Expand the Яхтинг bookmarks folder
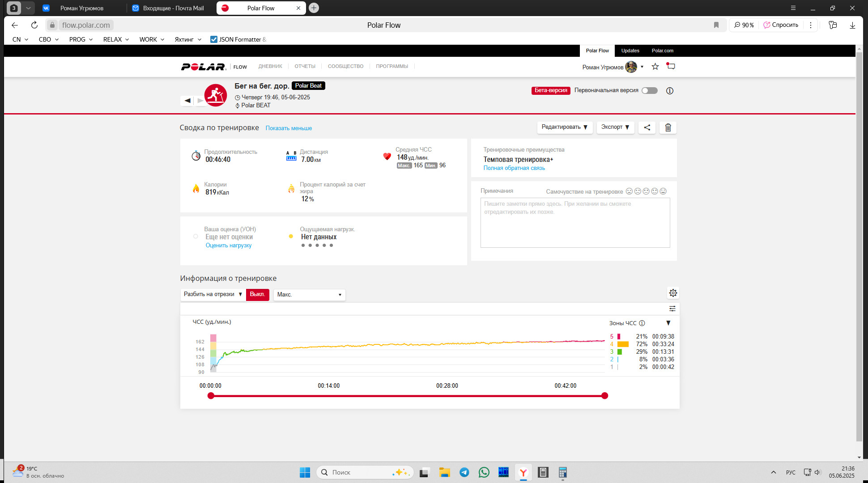The height and width of the screenshot is (483, 868). click(188, 39)
